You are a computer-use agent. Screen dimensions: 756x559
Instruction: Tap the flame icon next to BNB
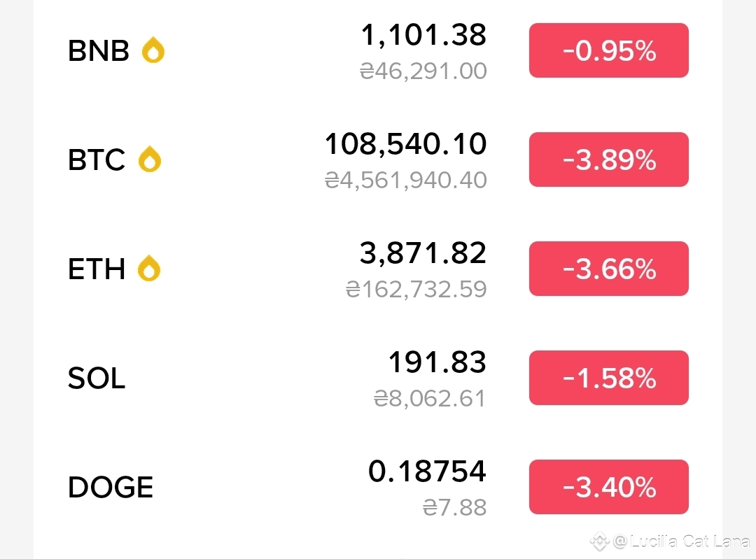pos(153,50)
